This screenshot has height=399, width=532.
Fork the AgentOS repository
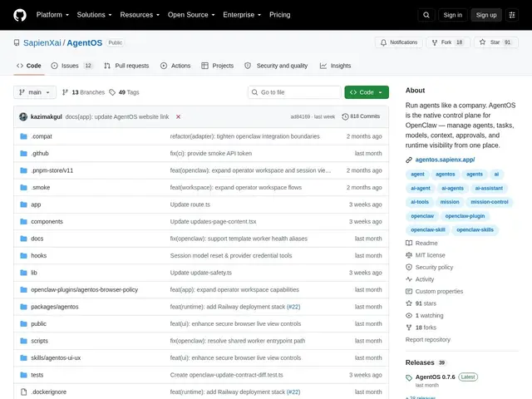tap(448, 42)
